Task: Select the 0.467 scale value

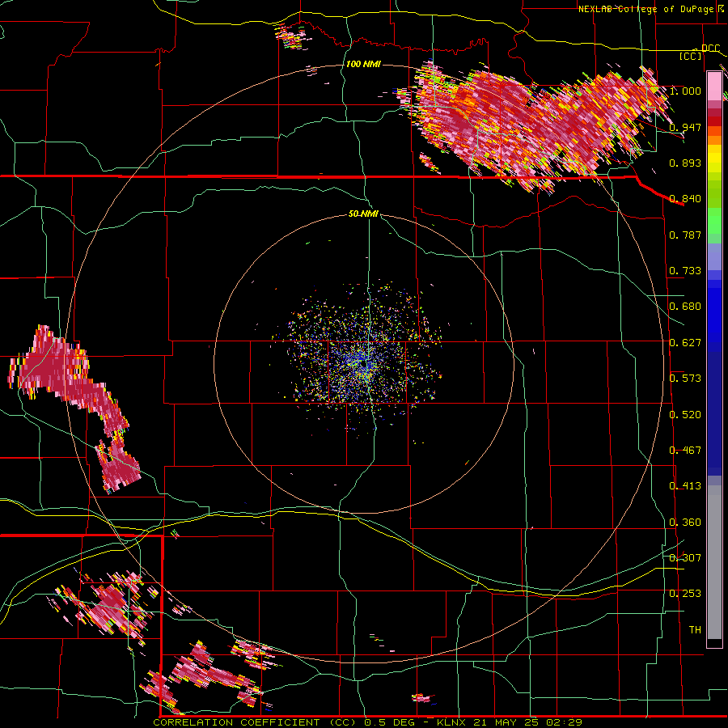Action: pyautogui.click(x=685, y=451)
